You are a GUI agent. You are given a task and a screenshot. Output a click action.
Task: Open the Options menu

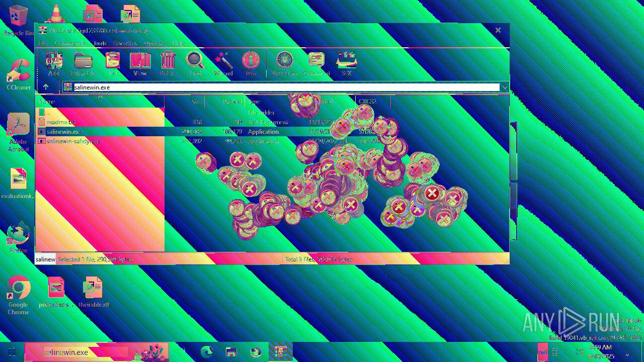coord(154,43)
